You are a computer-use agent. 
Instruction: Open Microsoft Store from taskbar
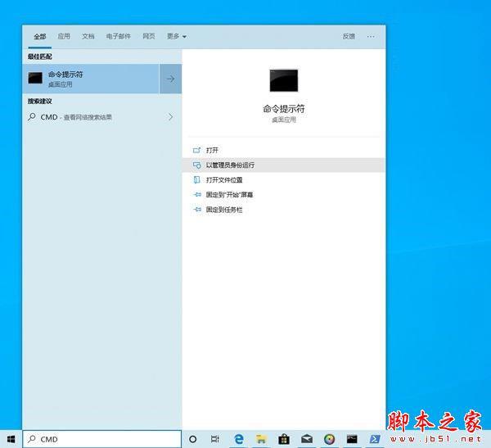click(x=284, y=439)
